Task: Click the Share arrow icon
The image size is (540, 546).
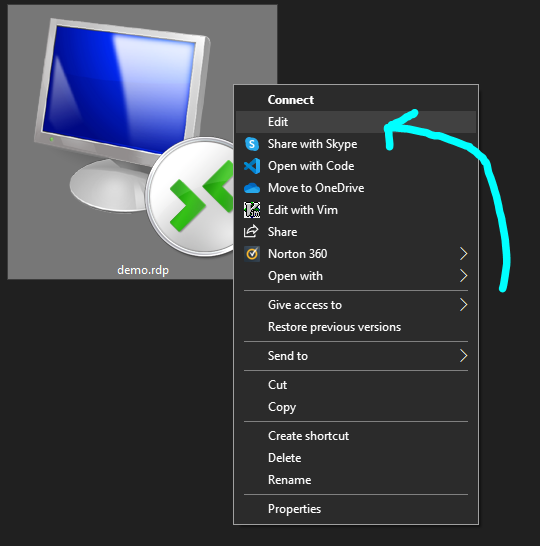Action: pos(251,232)
